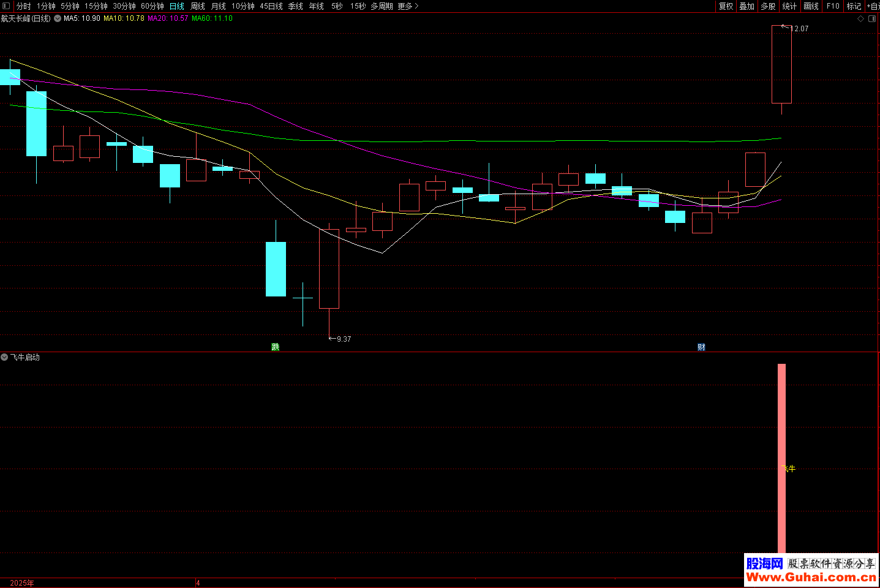Click the pink 飞牛 signal bar
The height and width of the screenshot is (588, 880).
pos(781,458)
